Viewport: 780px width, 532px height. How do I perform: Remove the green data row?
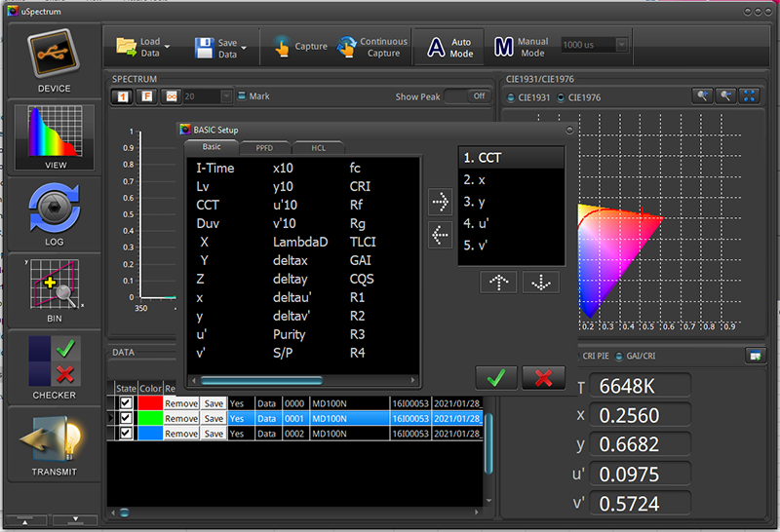(x=180, y=418)
